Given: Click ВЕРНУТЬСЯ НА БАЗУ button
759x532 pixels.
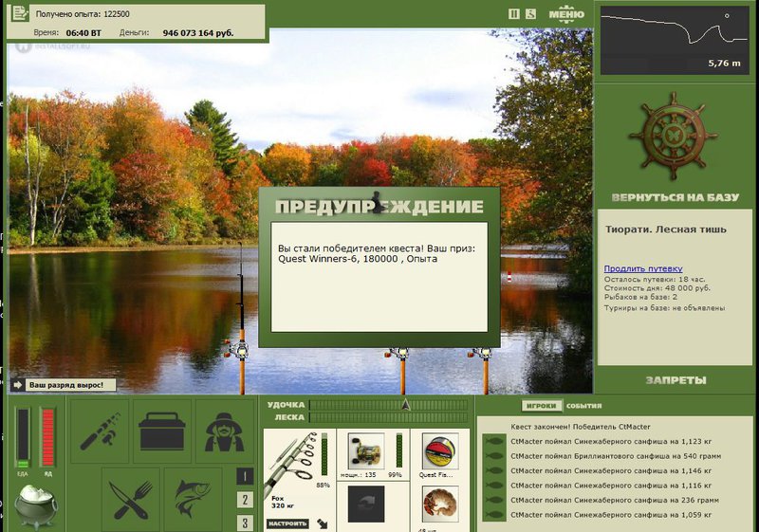Looking at the screenshot, I should click(x=676, y=197).
